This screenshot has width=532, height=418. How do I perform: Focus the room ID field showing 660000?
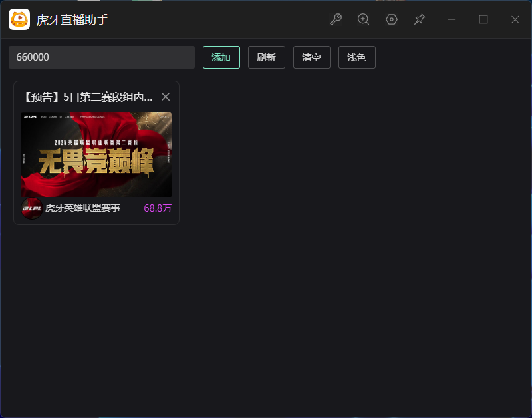tap(102, 57)
